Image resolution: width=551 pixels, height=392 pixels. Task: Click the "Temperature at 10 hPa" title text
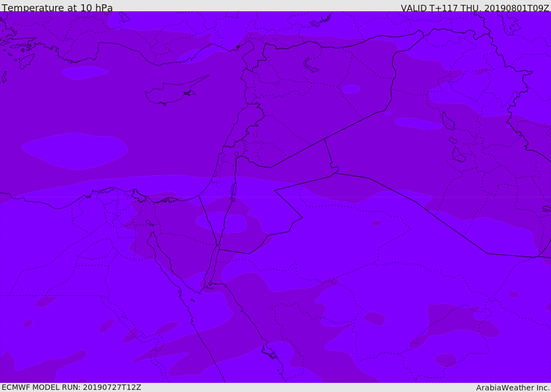coord(57,8)
